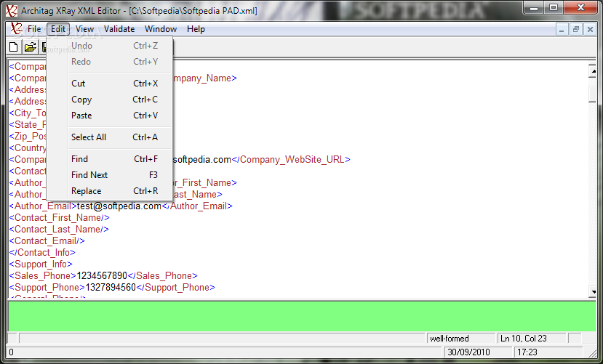Click the Open file folder icon
The image size is (603, 364).
click(30, 48)
